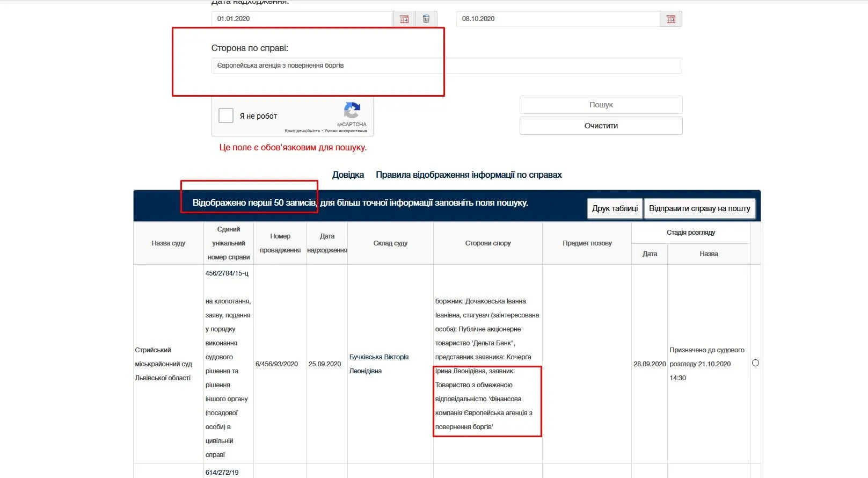The image size is (868, 478).
Task: Select the radio button for case 456/2784/15-ц
Action: [755, 363]
